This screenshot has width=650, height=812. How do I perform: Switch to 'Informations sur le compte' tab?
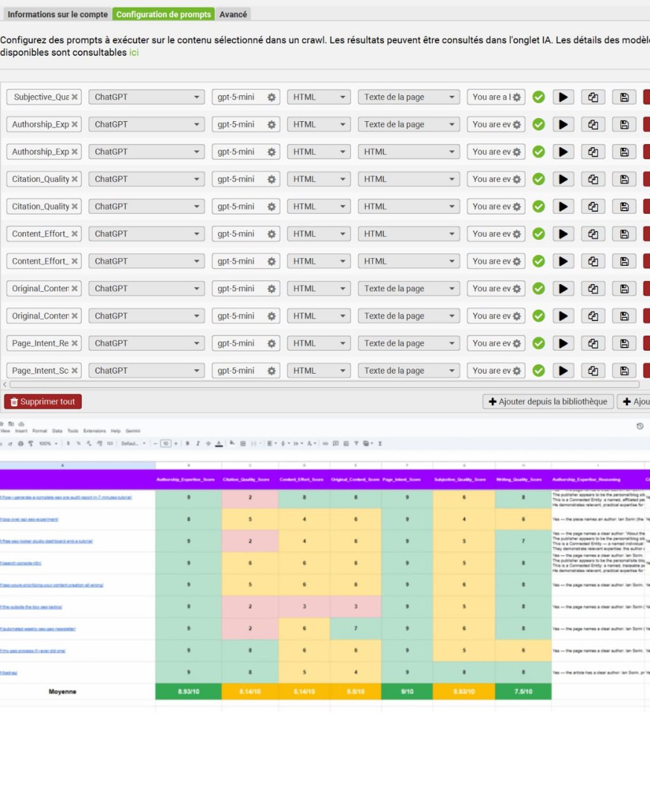point(57,14)
